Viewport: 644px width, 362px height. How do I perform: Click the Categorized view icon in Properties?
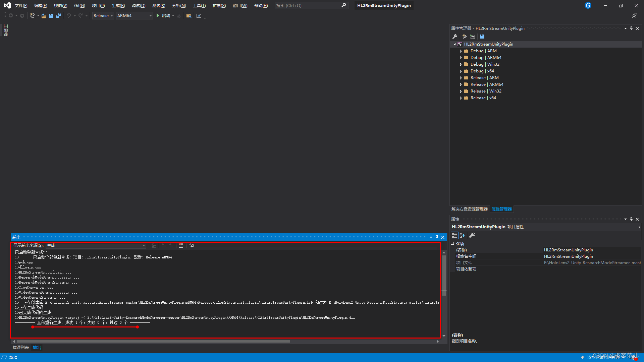[454, 235]
